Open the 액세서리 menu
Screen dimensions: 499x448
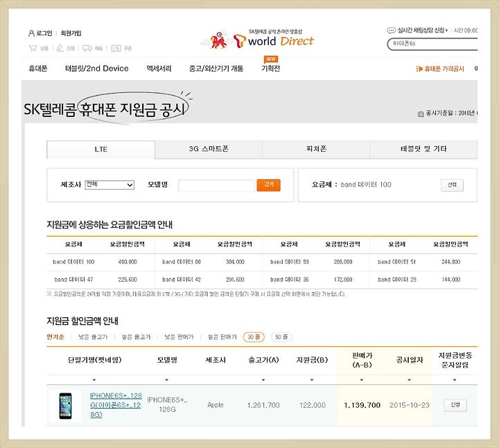pyautogui.click(x=159, y=69)
